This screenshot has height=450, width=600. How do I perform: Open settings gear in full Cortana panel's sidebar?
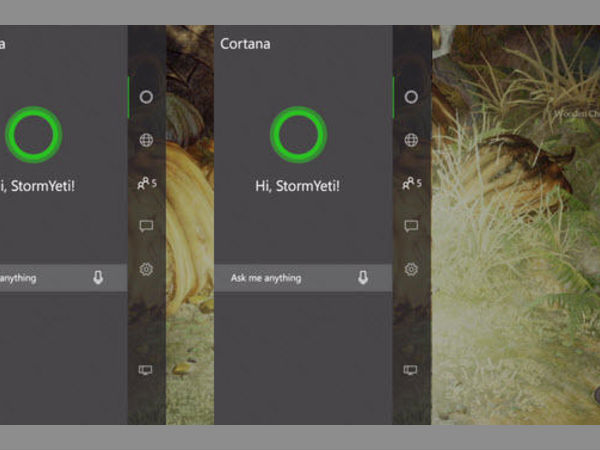coord(411,269)
